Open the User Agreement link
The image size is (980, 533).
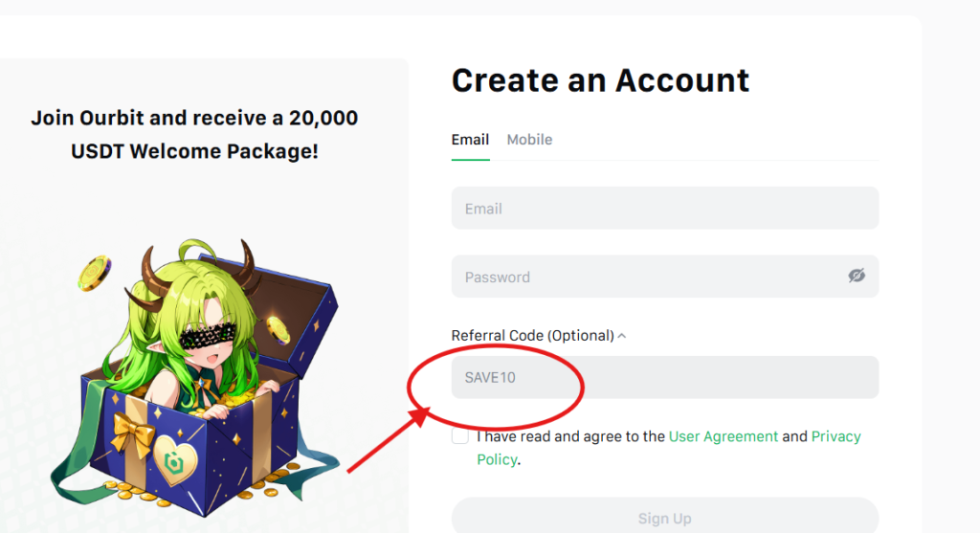pos(723,436)
